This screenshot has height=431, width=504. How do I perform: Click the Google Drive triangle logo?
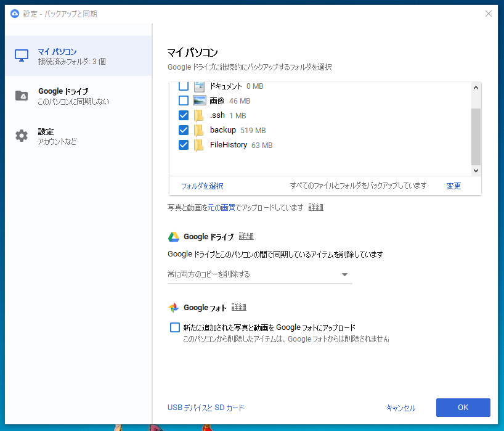coord(174,237)
